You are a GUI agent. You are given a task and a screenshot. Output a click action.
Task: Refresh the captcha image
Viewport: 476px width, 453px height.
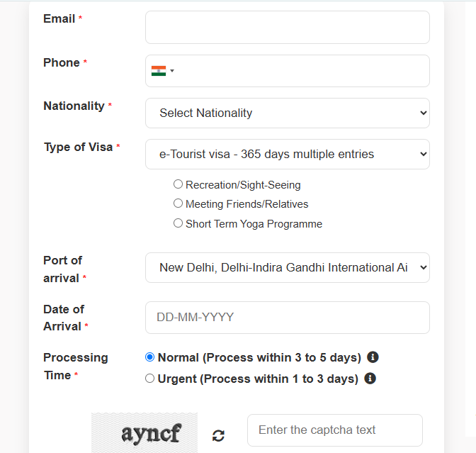(x=218, y=435)
